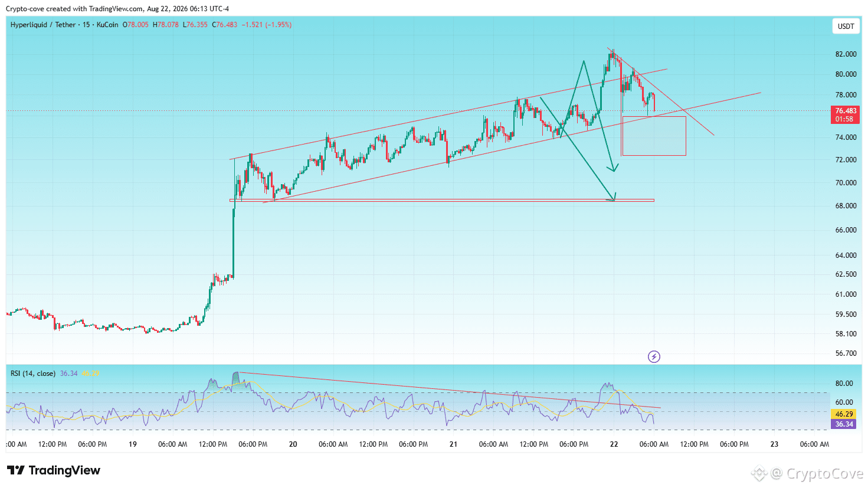Click the 61.000 price axis label
868x488 pixels.
pos(846,294)
